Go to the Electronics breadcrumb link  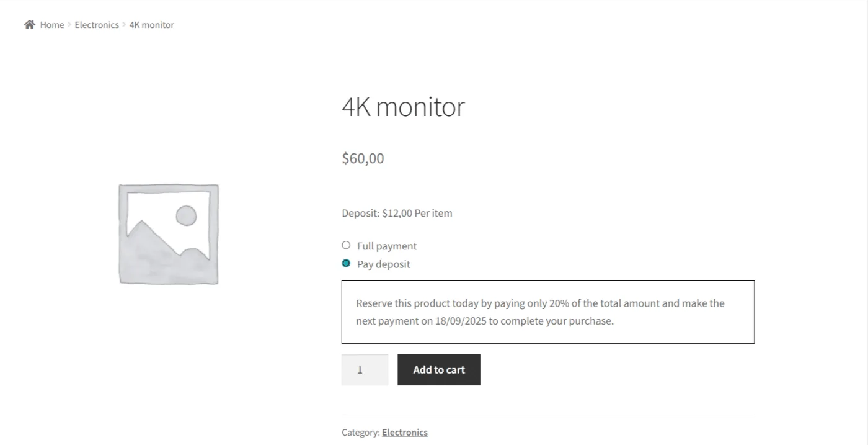[x=97, y=25]
